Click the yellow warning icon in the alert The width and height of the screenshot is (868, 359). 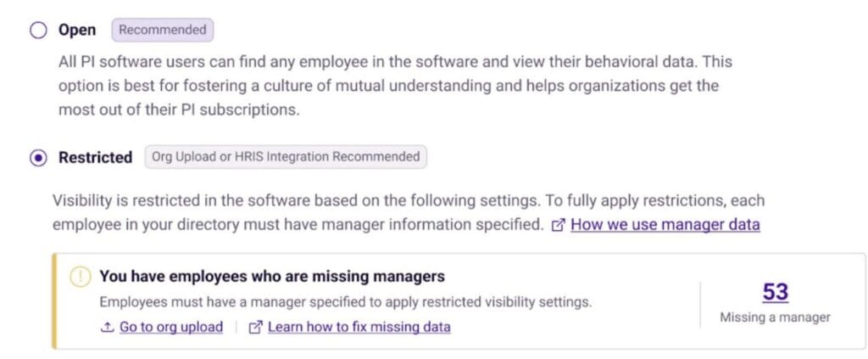pyautogui.click(x=80, y=277)
